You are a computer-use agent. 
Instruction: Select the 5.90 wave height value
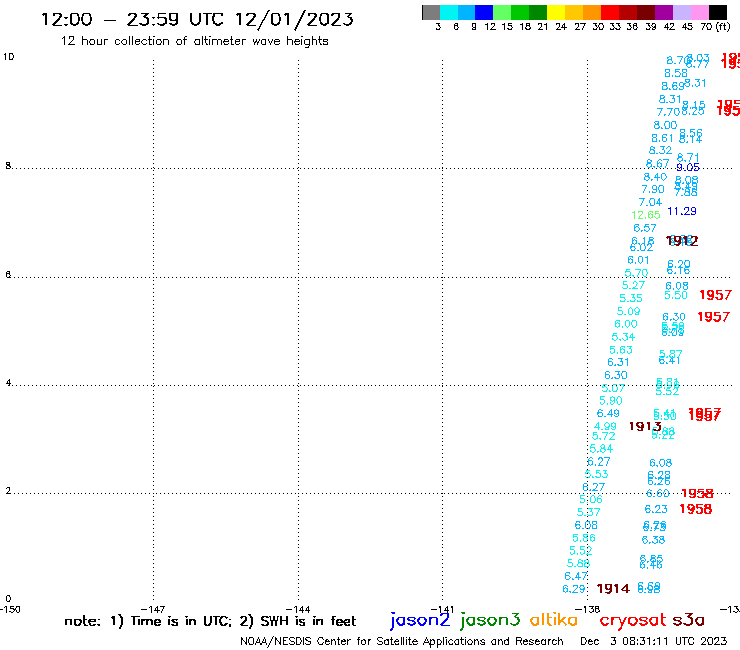tap(611, 401)
